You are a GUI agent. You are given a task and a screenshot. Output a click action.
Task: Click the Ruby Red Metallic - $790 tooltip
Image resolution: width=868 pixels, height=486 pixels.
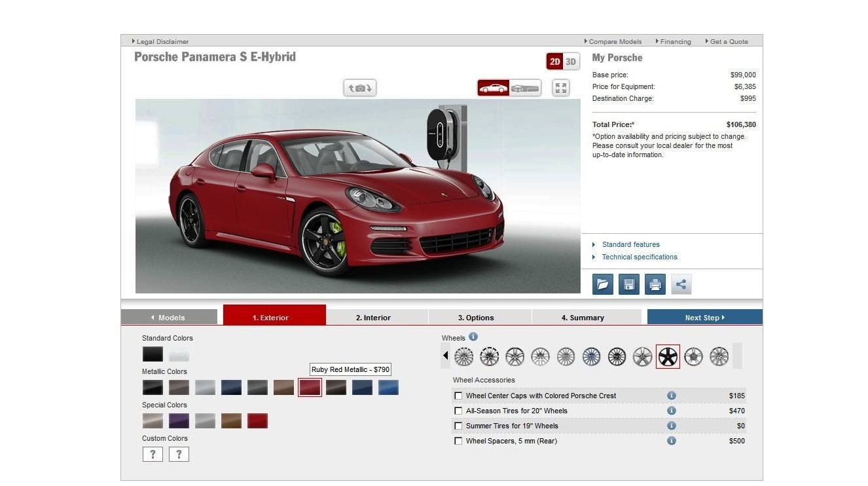point(350,369)
